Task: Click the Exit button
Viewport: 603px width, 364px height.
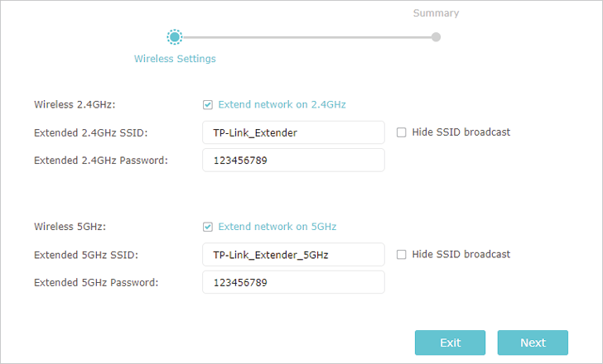Action: [450, 342]
